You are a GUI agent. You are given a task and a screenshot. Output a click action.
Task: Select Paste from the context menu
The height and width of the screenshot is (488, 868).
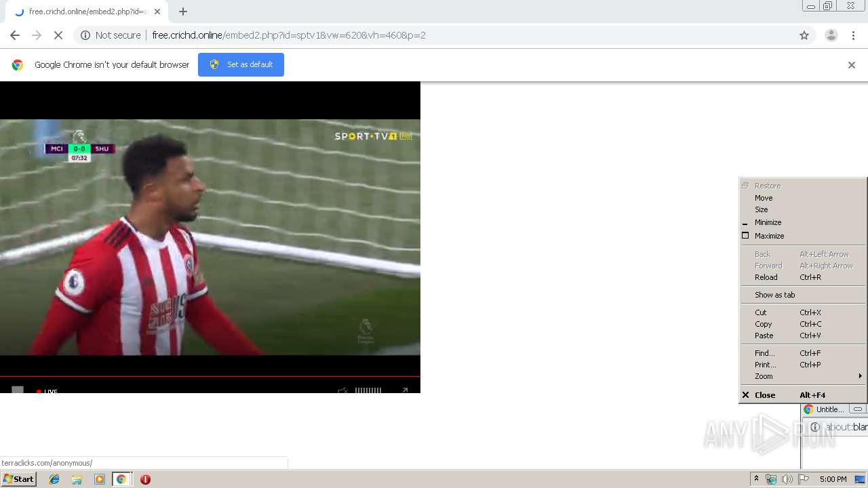pyautogui.click(x=802, y=335)
